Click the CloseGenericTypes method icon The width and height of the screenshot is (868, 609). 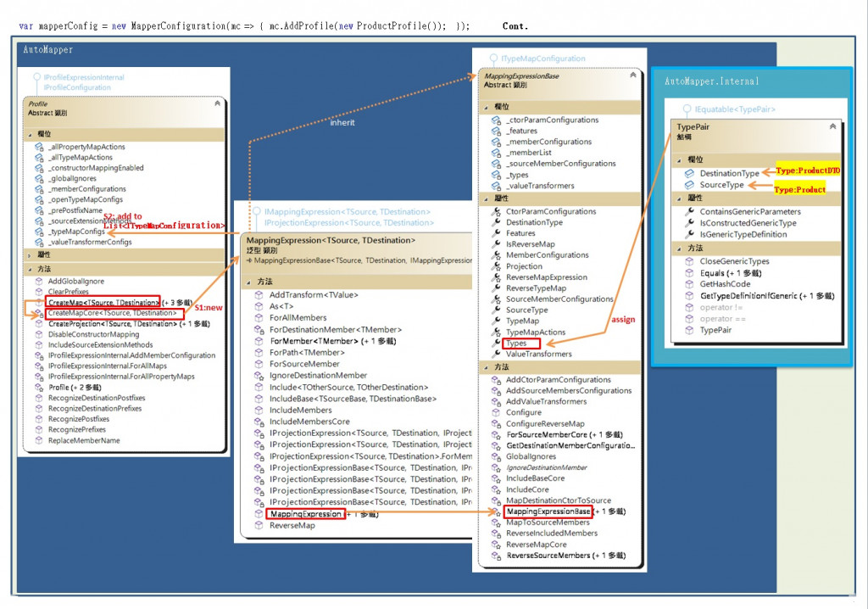tap(689, 261)
